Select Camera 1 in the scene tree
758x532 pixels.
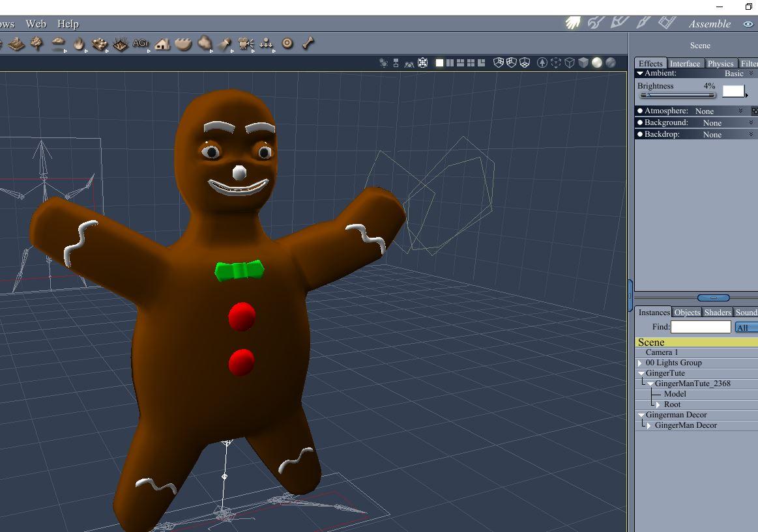click(662, 352)
